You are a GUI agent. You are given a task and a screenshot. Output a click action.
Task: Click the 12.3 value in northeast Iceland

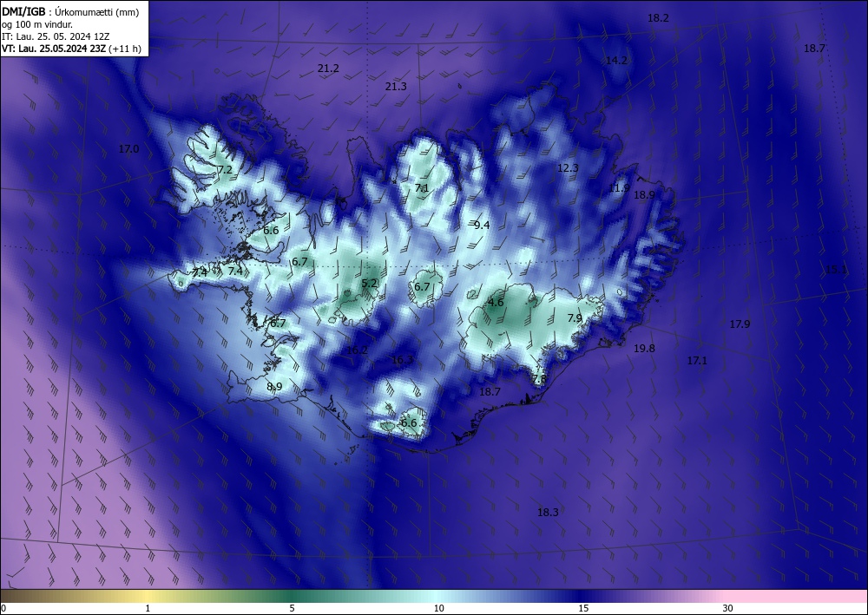pos(568,168)
